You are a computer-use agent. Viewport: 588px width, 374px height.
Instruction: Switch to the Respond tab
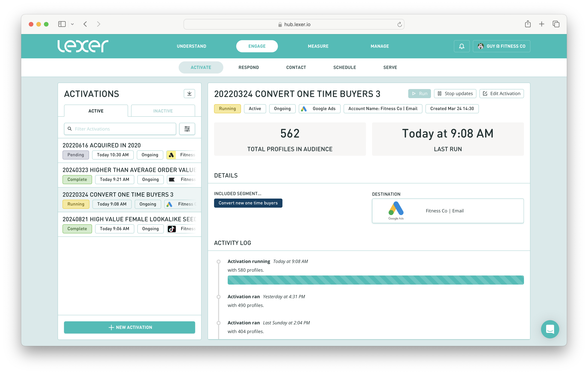click(x=249, y=67)
